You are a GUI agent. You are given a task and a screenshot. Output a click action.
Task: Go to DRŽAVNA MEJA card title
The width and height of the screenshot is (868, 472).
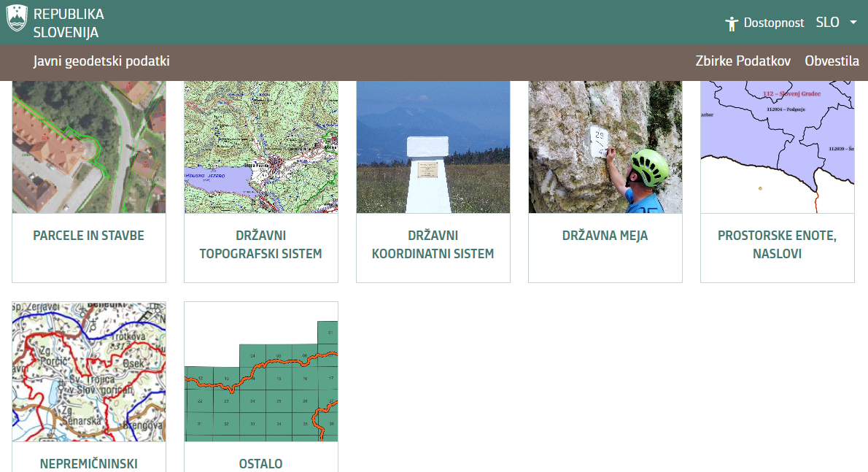605,236
